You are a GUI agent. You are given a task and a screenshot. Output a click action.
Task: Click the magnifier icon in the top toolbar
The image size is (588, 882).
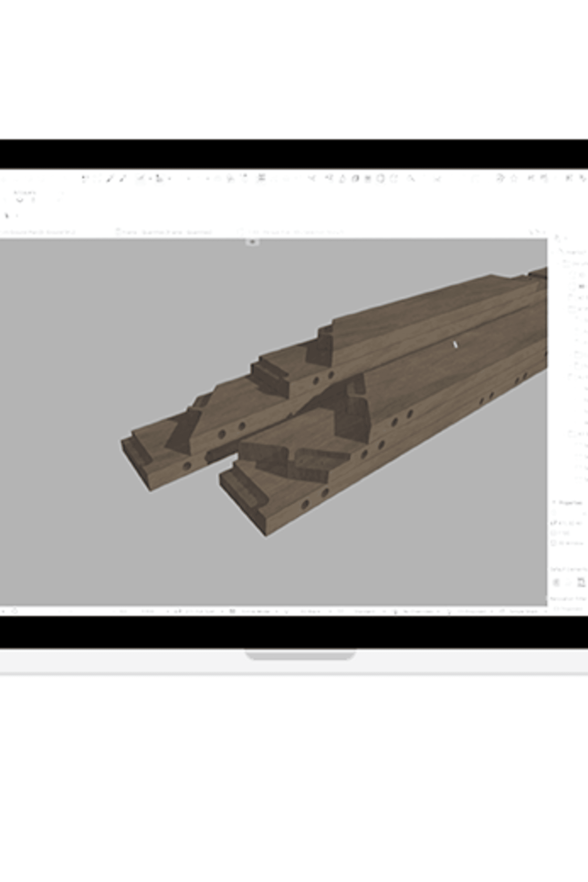411,178
